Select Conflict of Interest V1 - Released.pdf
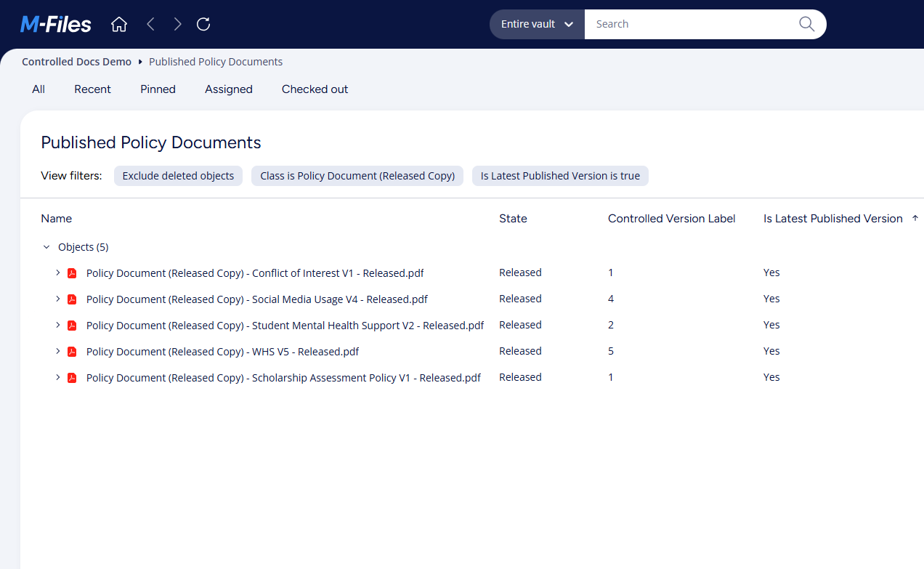Screen dimensions: 924x569 pos(255,273)
